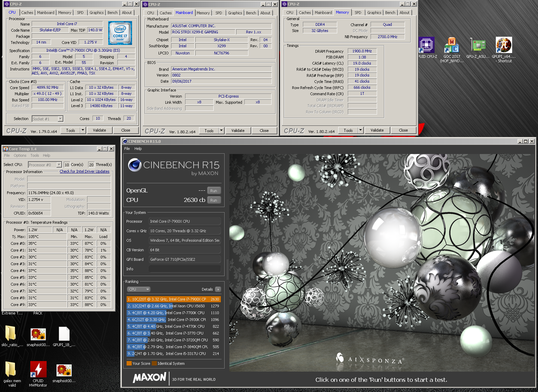Click Close button in left CPU-Z window
Viewport: 538px width, 392px height.
(126, 130)
